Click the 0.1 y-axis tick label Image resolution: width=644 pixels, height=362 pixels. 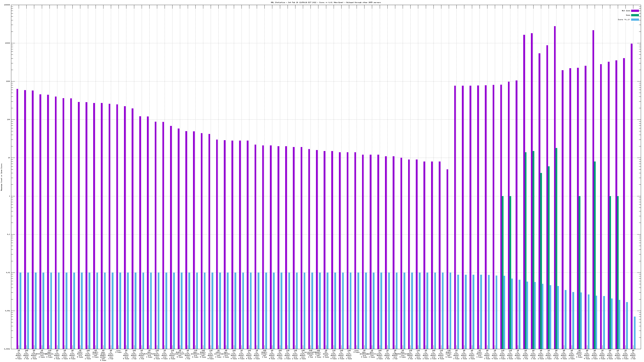click(x=8, y=234)
